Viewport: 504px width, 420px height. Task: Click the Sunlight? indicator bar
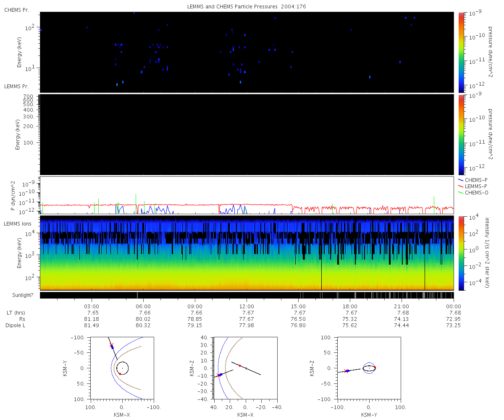(x=247, y=295)
